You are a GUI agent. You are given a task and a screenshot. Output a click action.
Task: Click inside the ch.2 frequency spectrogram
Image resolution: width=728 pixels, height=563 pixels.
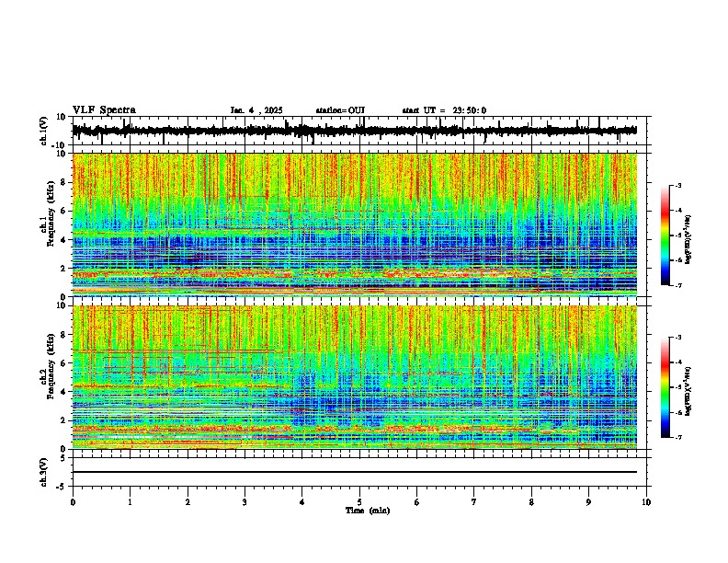(355, 377)
